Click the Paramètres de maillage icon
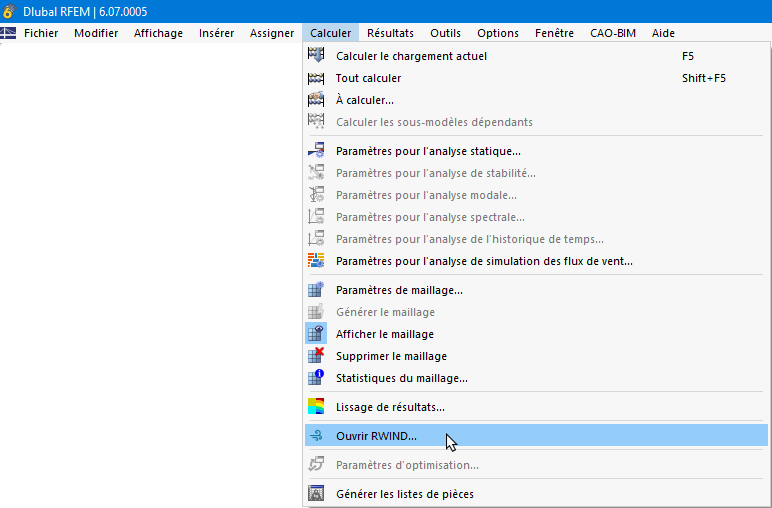 [x=316, y=289]
